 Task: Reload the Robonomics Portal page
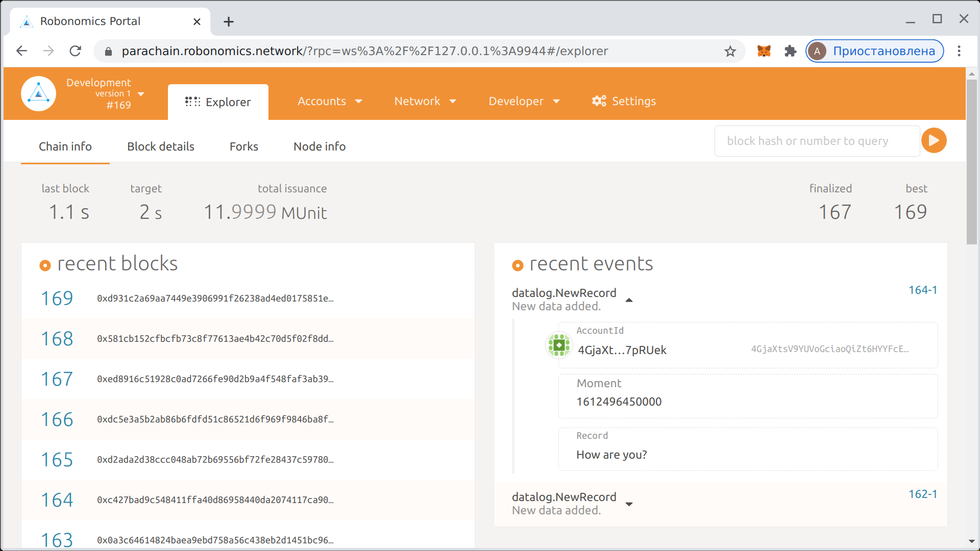[x=76, y=51]
